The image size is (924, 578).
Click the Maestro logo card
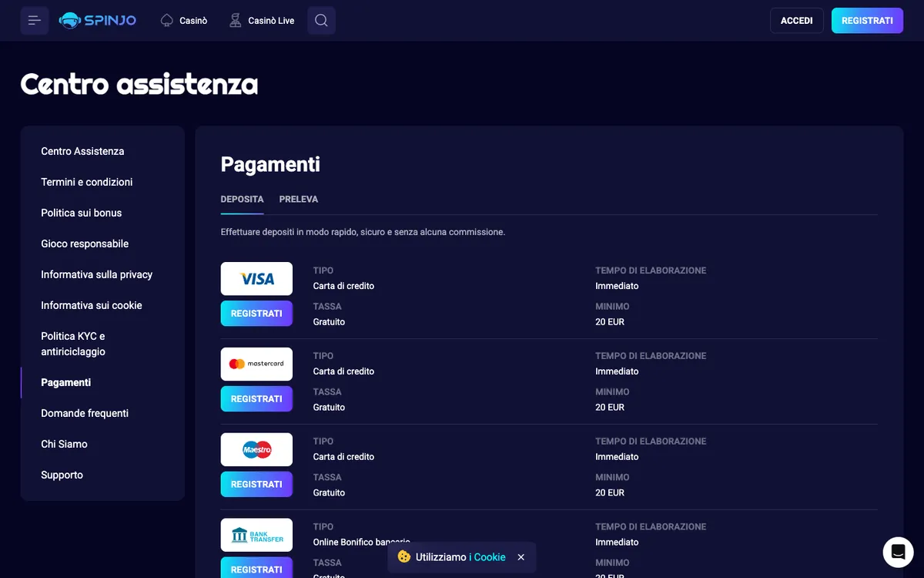[256, 449]
